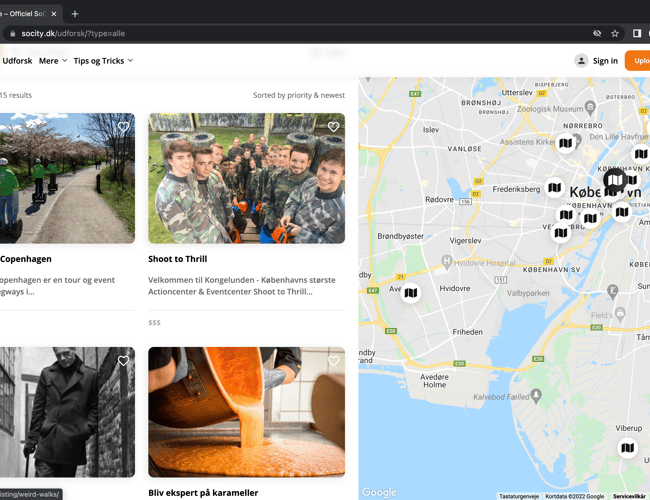Open the map marker near Vesterbro label

(560, 233)
